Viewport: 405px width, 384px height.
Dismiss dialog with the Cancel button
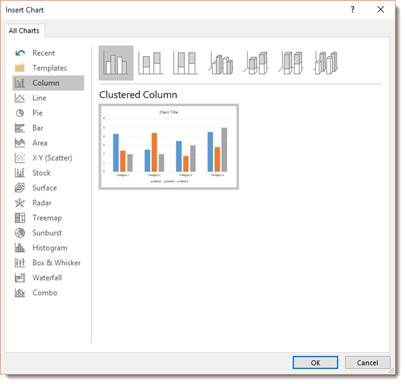click(367, 363)
